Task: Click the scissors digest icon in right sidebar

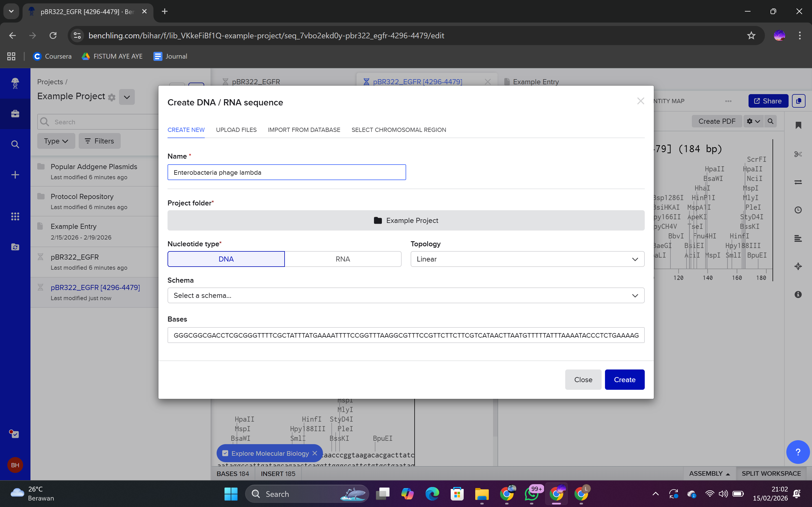Action: [798, 154]
